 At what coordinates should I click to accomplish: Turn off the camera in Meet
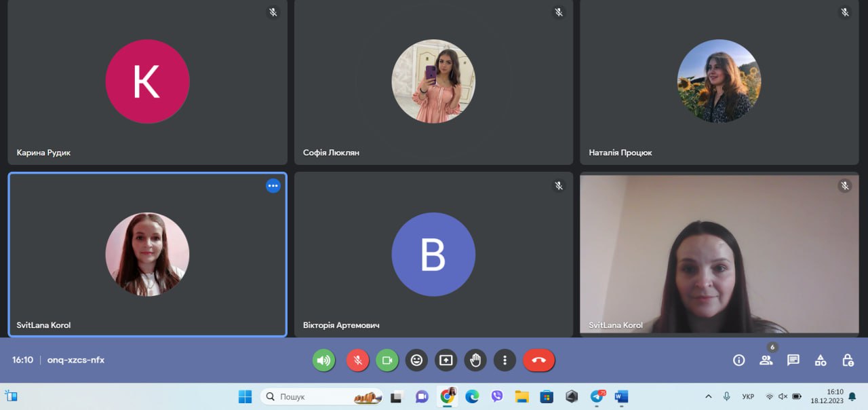(387, 360)
